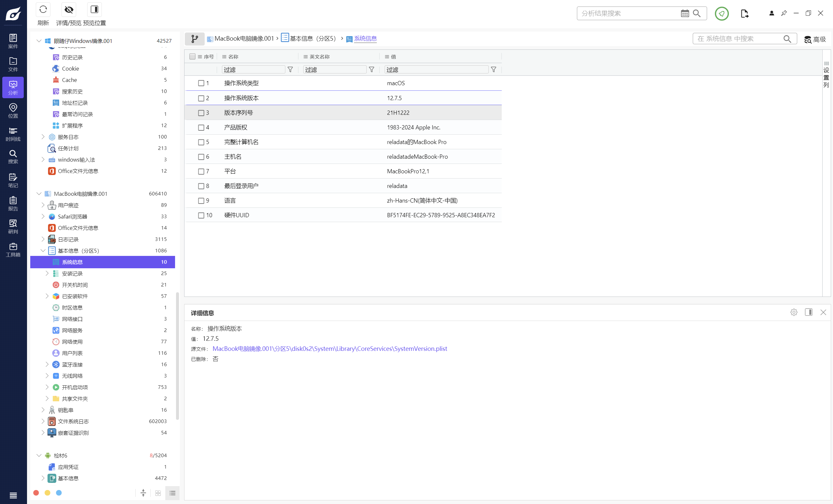Open the 文件 sidebar section
This screenshot has width=833, height=504.
13,64
